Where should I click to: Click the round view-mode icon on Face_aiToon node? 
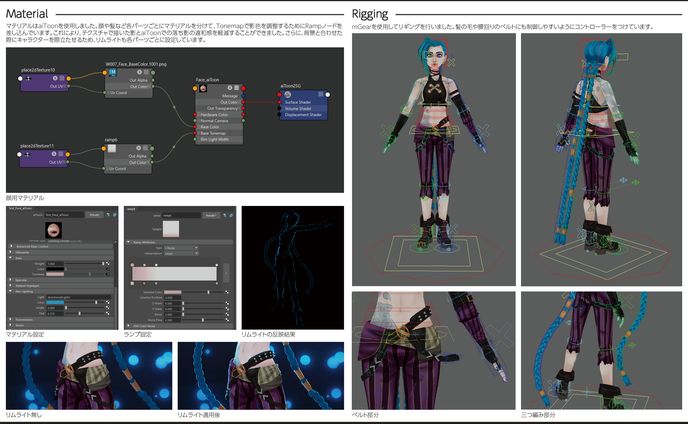point(230,88)
